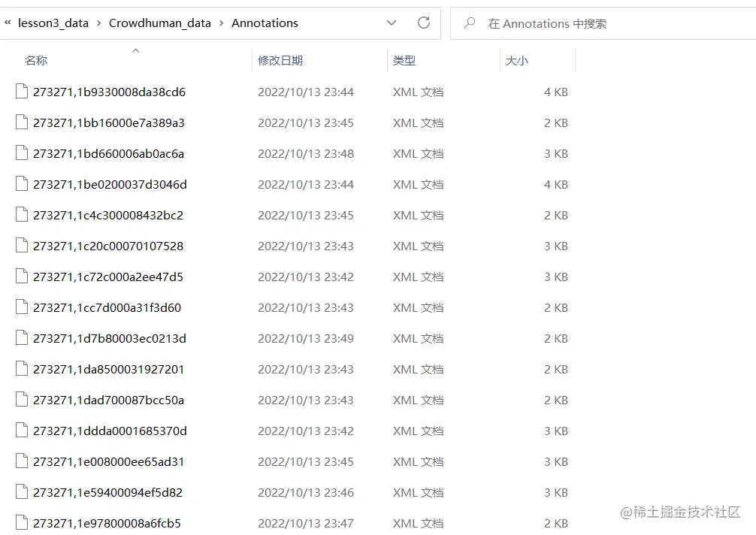Navigate to Crowdhuman_data in breadcrumb
The width and height of the screenshot is (756, 535).
pos(159,23)
